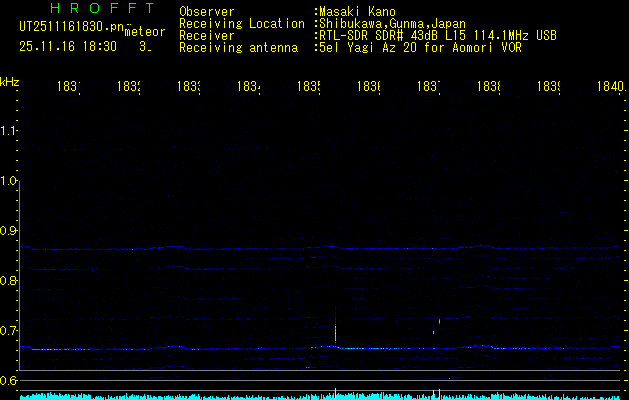The image size is (629, 400).
Task: Click the 25.11.16 18:30 timestamp
Action: [x=68, y=46]
